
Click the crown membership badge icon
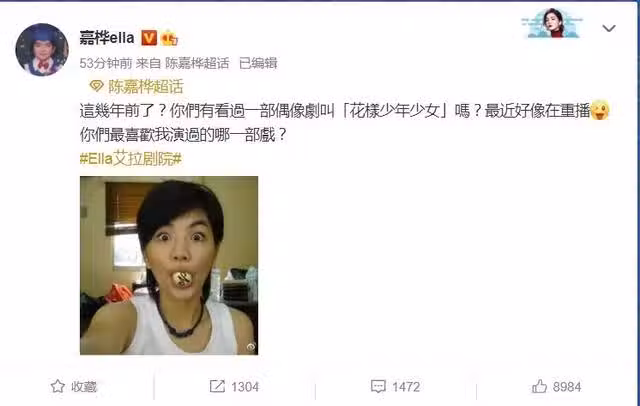pyautogui.click(x=169, y=38)
